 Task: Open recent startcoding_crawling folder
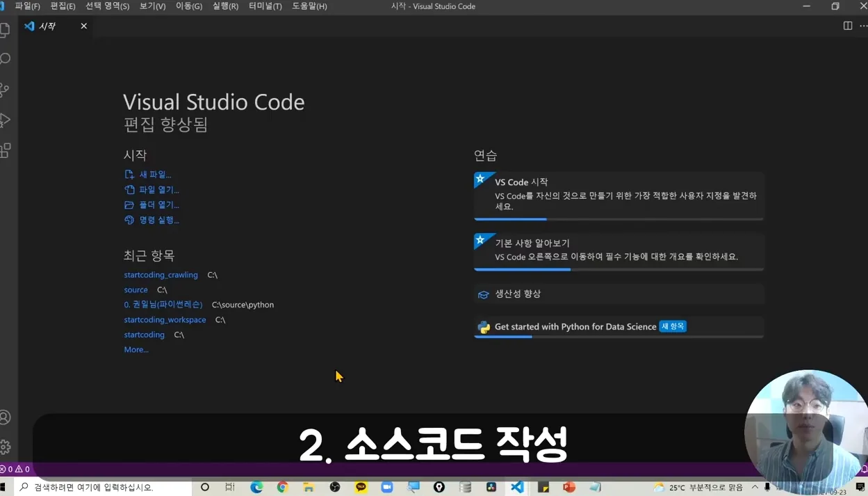[161, 275]
